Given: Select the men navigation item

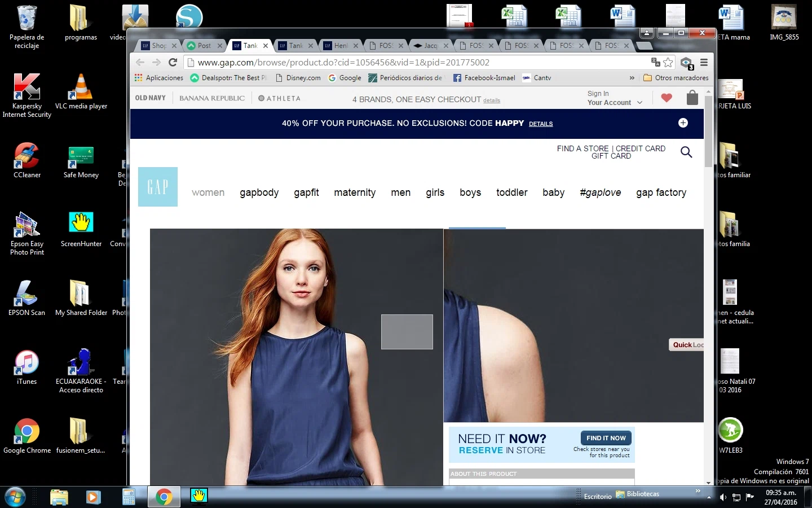Looking at the screenshot, I should [400, 192].
